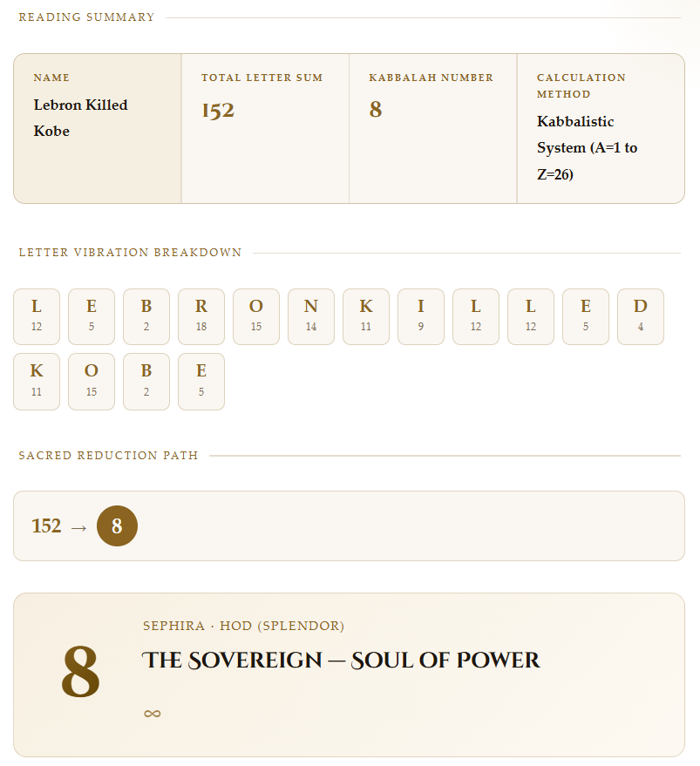The width and height of the screenshot is (700, 766).
Task: Select the N letter tile valued 14
Action: click(x=311, y=316)
